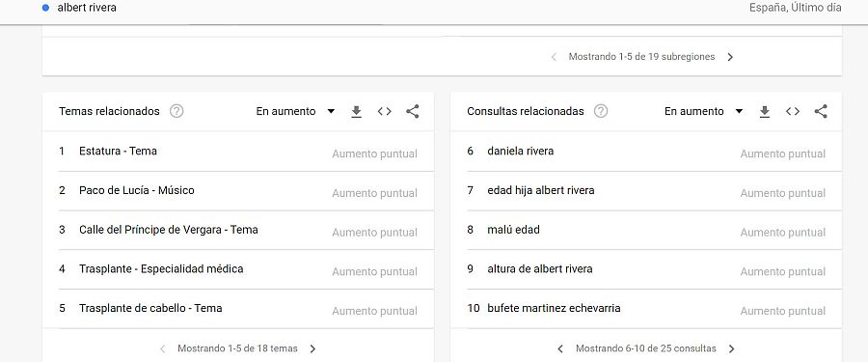Open edad hija albert rivera query

point(541,190)
